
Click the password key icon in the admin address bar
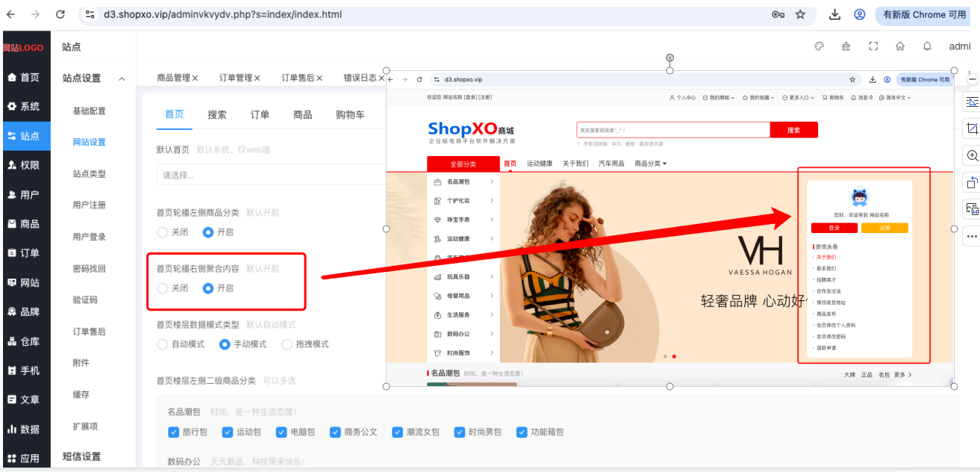(778, 14)
